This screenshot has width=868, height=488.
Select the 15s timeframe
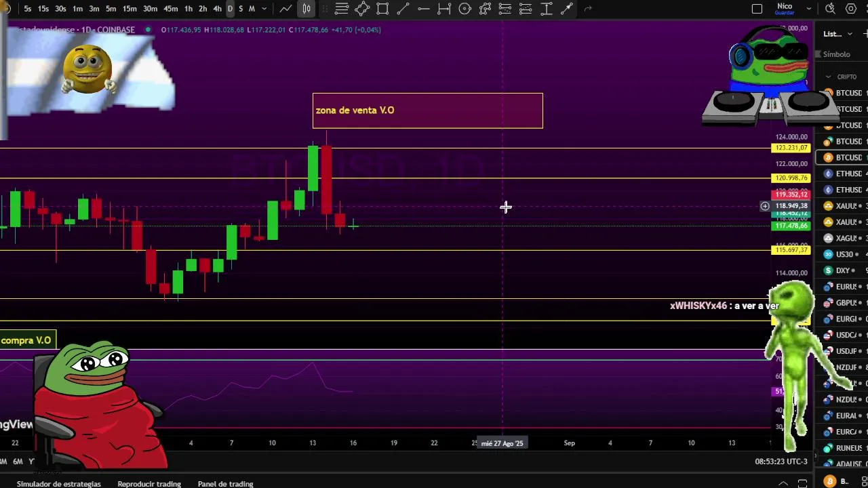coord(43,9)
